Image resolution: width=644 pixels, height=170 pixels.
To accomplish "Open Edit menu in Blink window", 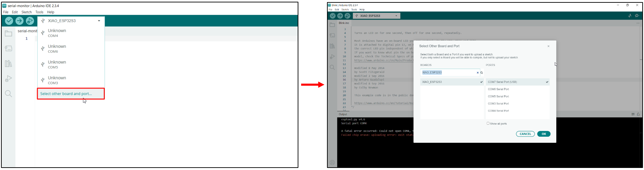I will tap(337, 10).
